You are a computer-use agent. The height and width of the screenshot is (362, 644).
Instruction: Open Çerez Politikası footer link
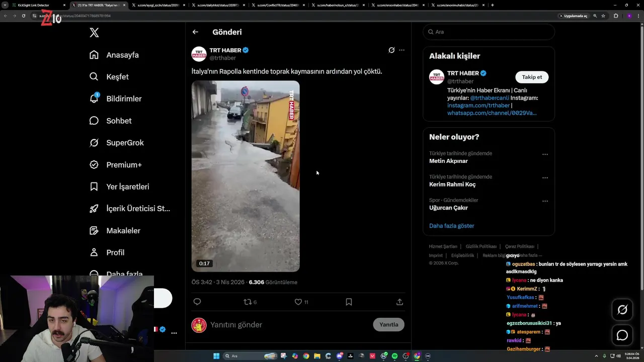point(519,246)
